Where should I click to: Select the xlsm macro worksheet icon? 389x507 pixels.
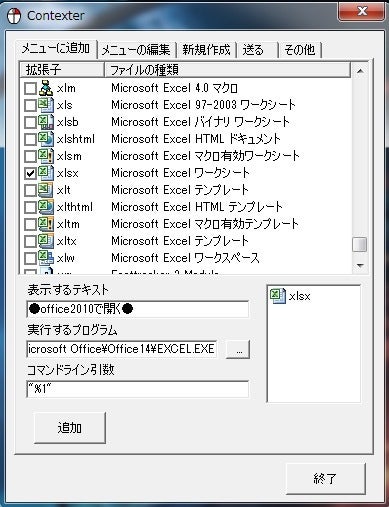46,156
